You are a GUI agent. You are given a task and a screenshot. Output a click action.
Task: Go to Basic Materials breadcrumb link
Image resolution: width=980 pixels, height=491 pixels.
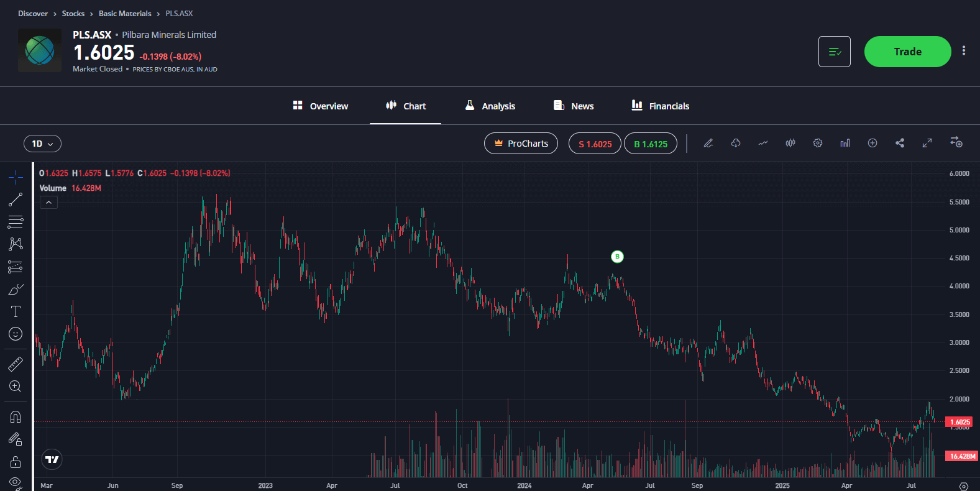(125, 14)
